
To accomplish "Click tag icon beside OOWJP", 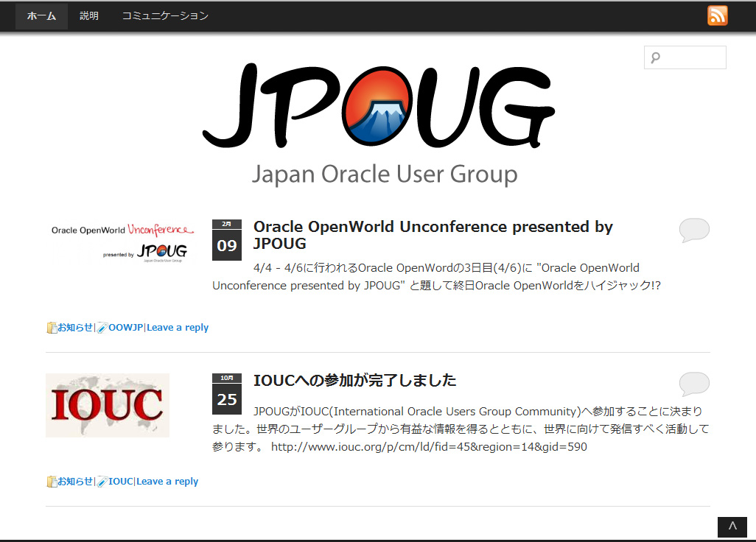I will 102,328.
